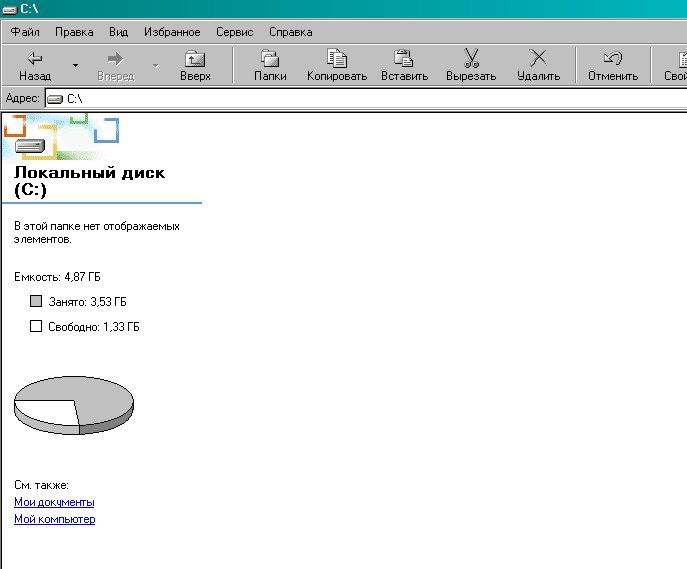
Task: Click the См. также: label
Action: (x=41, y=485)
